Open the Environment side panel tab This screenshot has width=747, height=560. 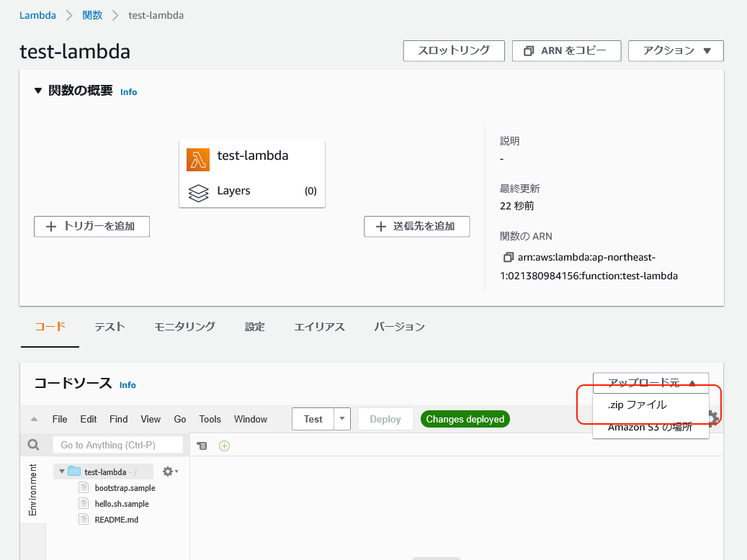(x=33, y=490)
